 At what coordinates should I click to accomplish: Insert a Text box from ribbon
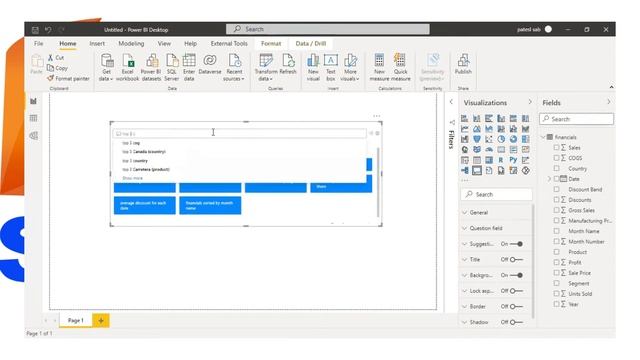click(x=331, y=67)
